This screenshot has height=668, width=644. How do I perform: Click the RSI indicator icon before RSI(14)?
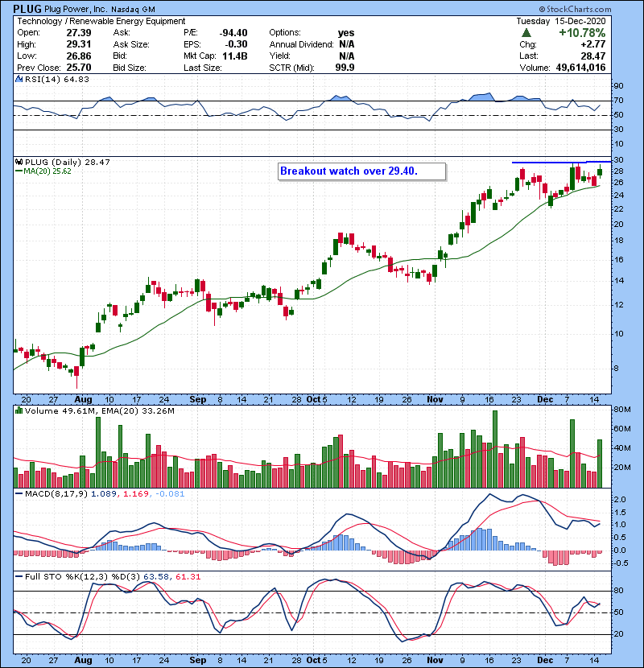[x=19, y=79]
